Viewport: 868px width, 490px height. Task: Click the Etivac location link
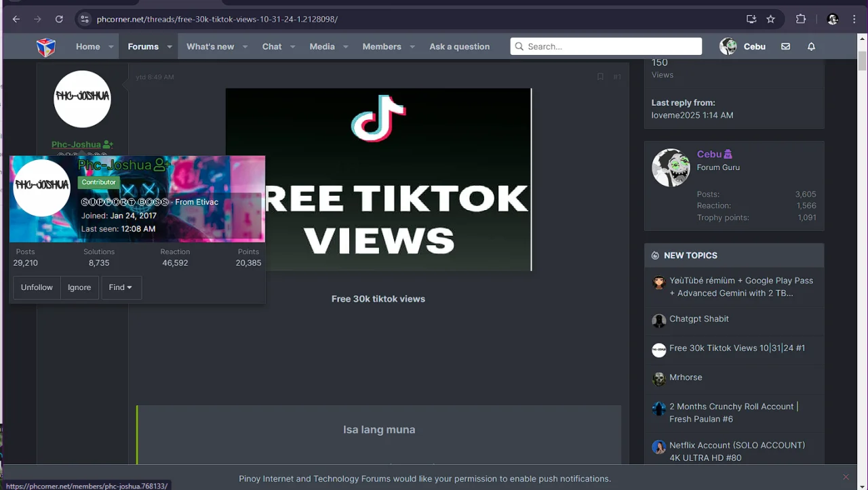tap(207, 202)
